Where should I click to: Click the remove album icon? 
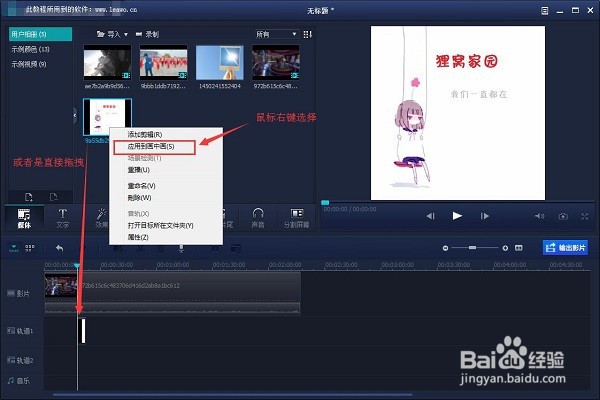pyautogui.click(x=54, y=197)
